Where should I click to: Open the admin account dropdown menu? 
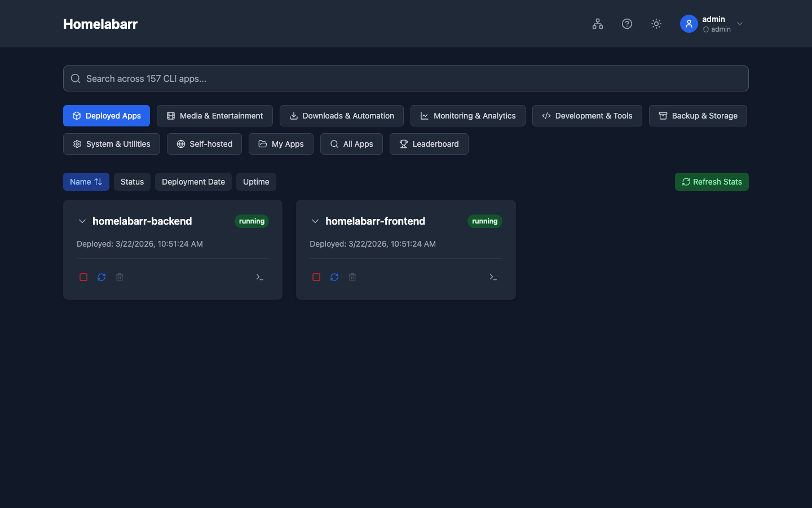coord(739,24)
